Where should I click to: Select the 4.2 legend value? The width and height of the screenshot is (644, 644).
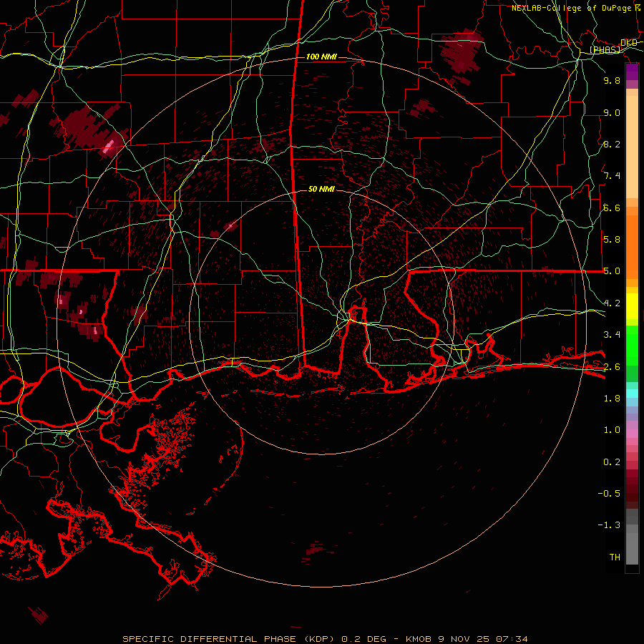[x=612, y=303]
